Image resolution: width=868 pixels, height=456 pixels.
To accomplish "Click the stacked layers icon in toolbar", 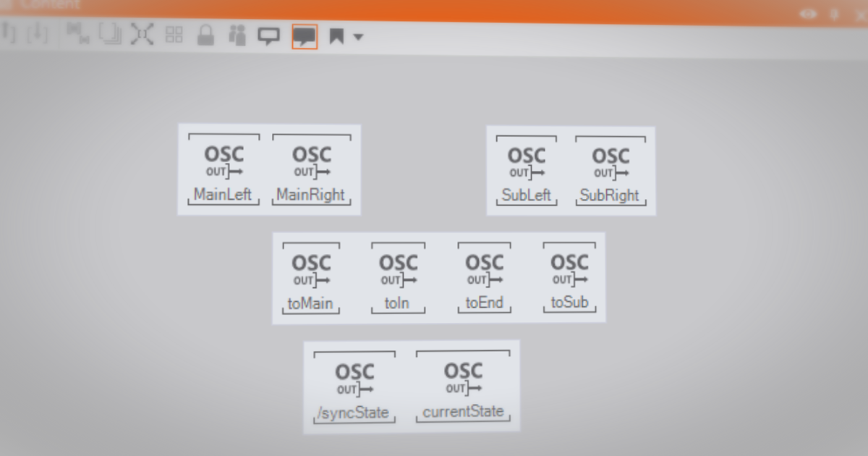I will [110, 33].
